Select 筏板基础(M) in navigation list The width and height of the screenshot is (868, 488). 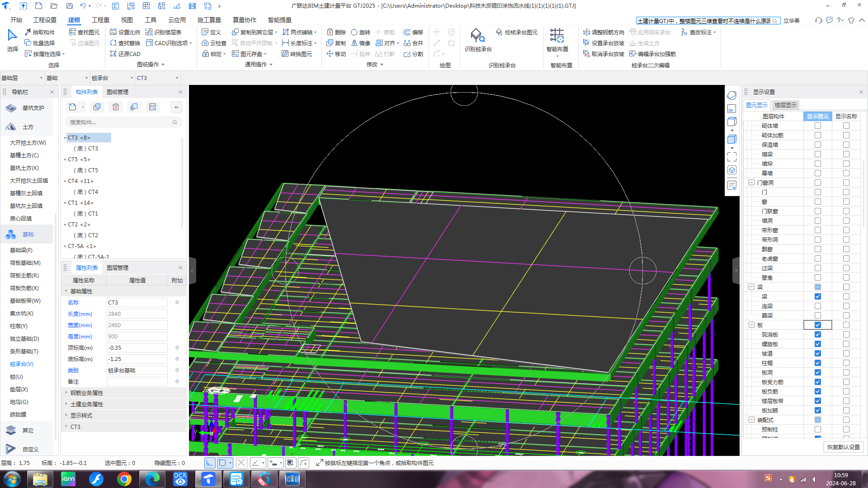[25, 263]
